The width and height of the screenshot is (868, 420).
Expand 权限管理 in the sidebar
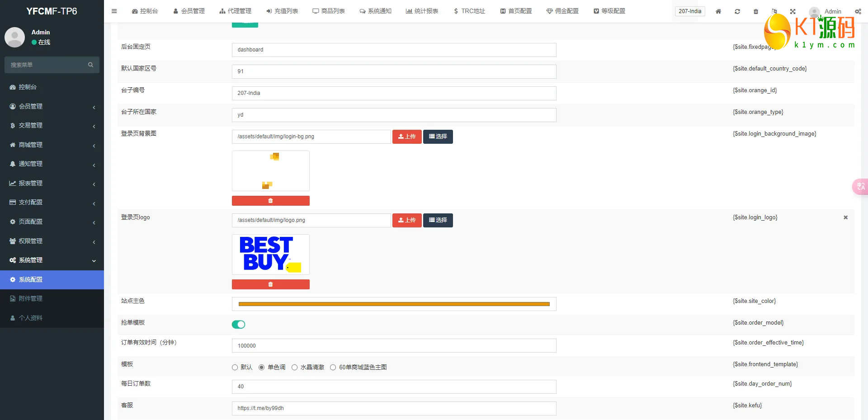click(x=52, y=241)
